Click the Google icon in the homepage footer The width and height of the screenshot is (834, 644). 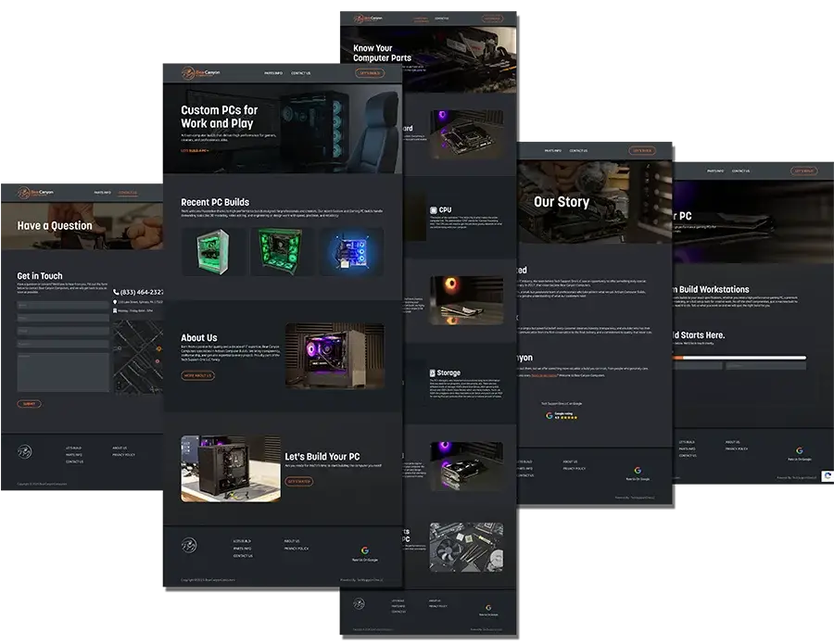click(364, 550)
